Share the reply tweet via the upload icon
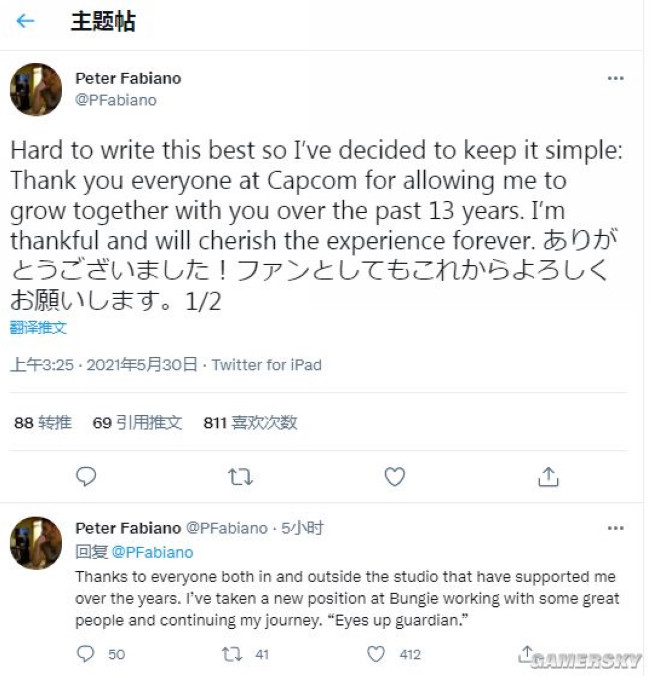Image resolution: width=650 pixels, height=676 pixels. click(x=526, y=653)
